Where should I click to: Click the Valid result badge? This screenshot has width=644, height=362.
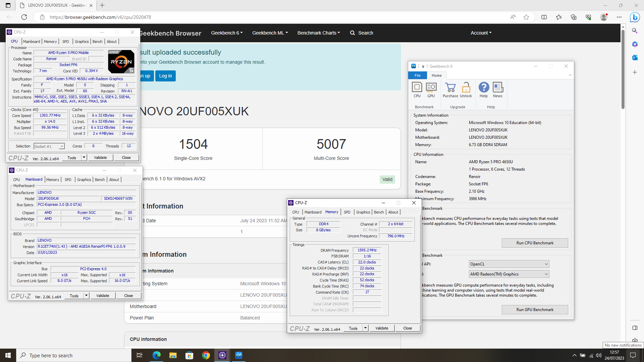pyautogui.click(x=387, y=179)
